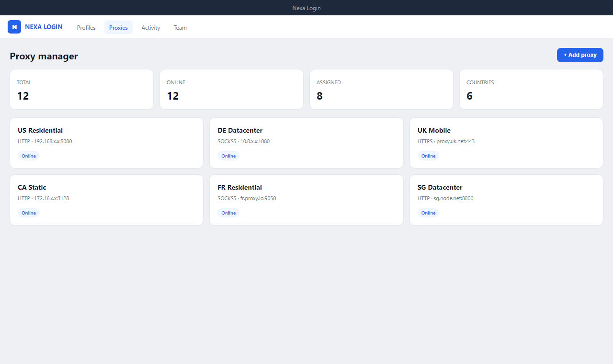
Task: Open the CA Static proxy card title
Action: [x=32, y=187]
